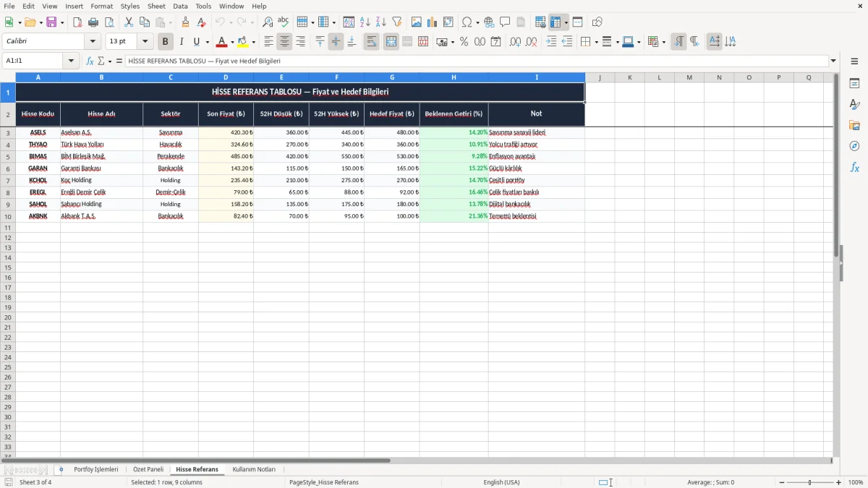The width and height of the screenshot is (868, 488).
Task: Insert a comment
Action: click(505, 22)
